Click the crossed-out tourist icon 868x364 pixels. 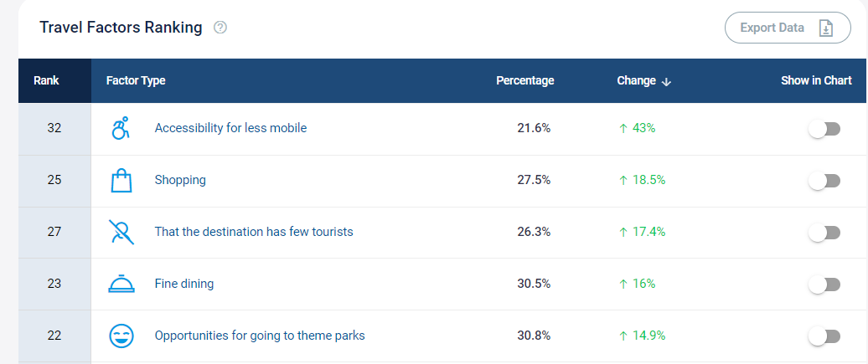[x=121, y=232]
